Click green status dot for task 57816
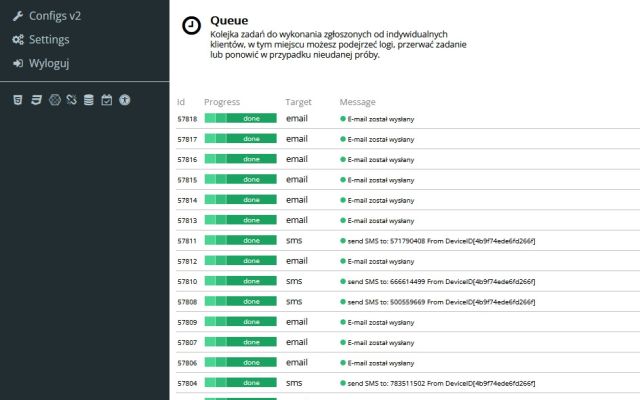This screenshot has height=400, width=640. pyautogui.click(x=343, y=159)
